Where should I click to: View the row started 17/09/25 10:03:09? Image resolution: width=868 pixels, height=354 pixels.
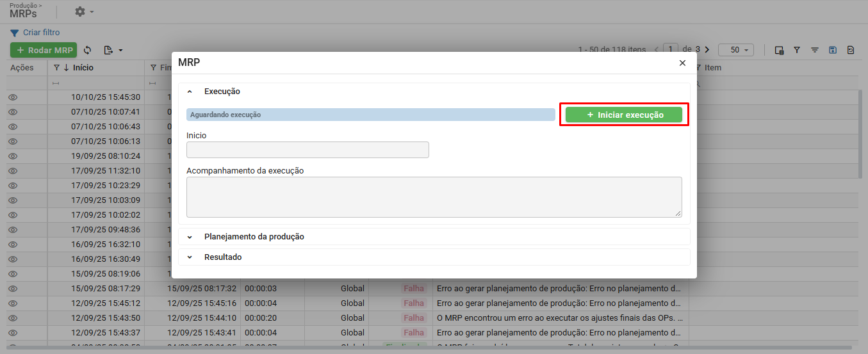13,200
